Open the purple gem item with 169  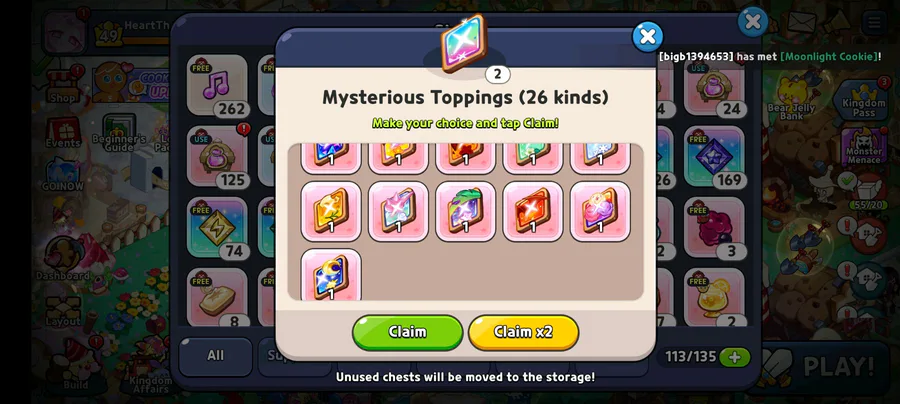715,157
